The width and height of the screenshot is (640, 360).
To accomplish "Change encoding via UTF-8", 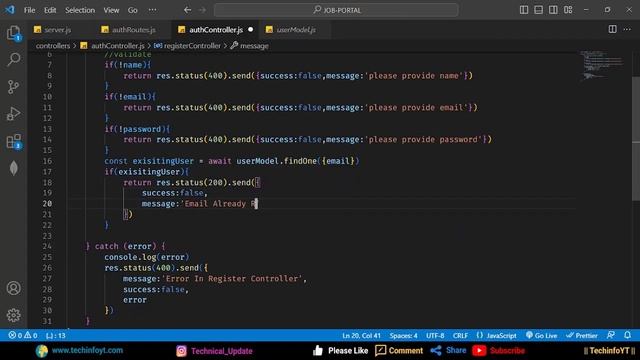I will pos(435,336).
